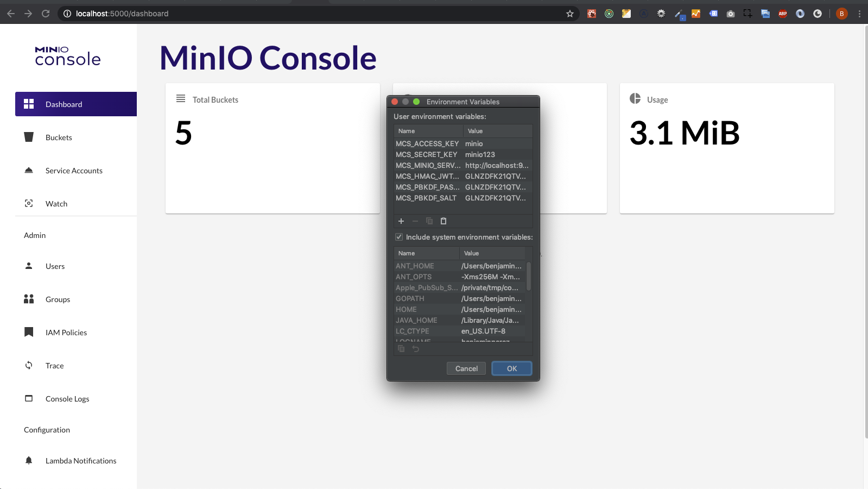The height and width of the screenshot is (489, 868).
Task: Select the LC_CTYPE system variable
Action: pyautogui.click(x=460, y=331)
